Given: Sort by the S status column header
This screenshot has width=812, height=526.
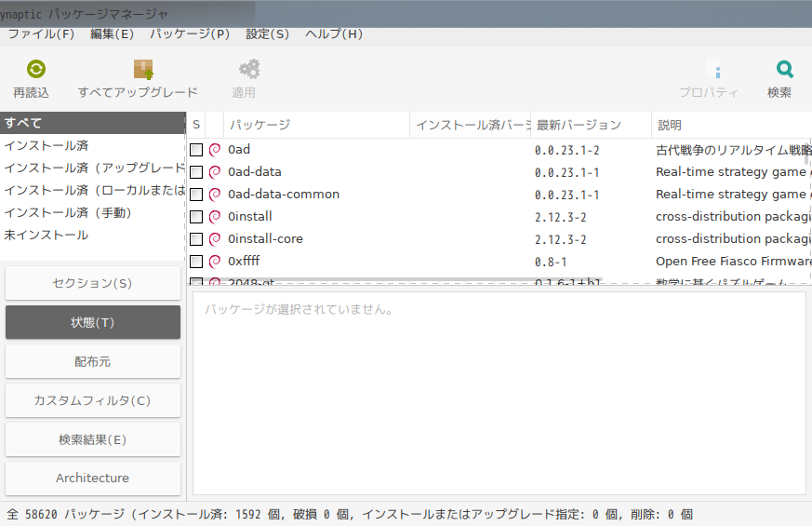Looking at the screenshot, I should coord(196,125).
